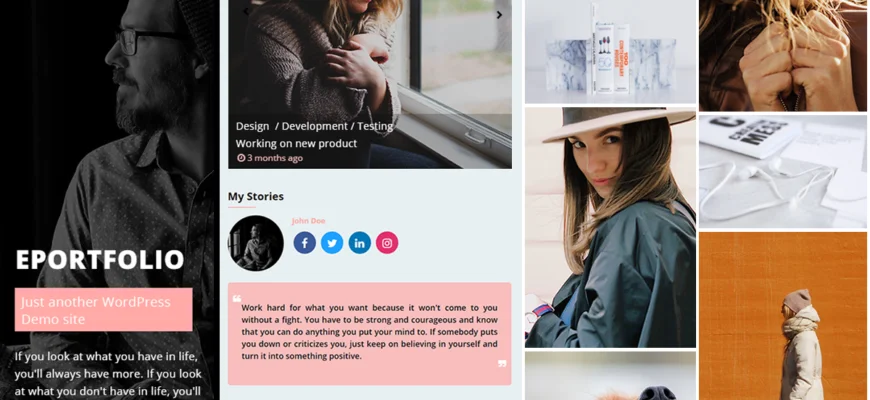Open the LinkedIn social icon

coord(360,243)
